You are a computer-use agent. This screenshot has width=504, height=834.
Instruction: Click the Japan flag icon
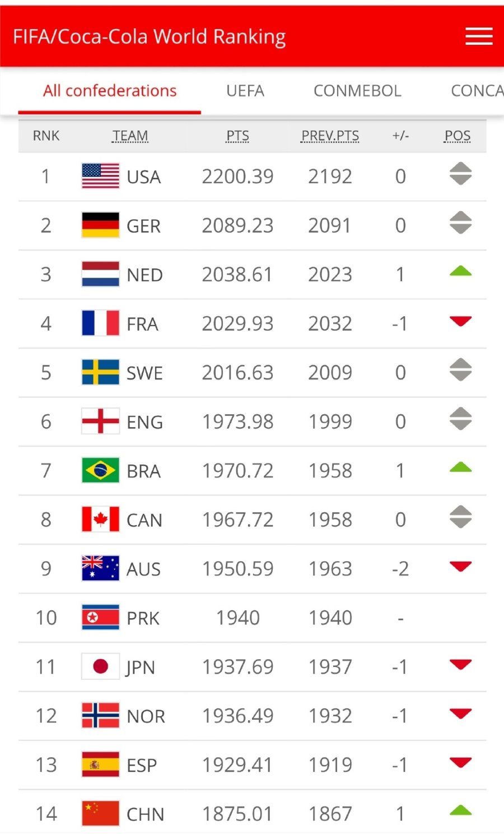coord(100,666)
